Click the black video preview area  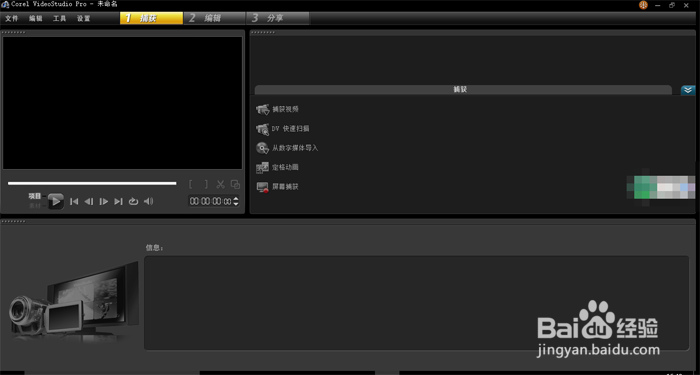pos(122,103)
